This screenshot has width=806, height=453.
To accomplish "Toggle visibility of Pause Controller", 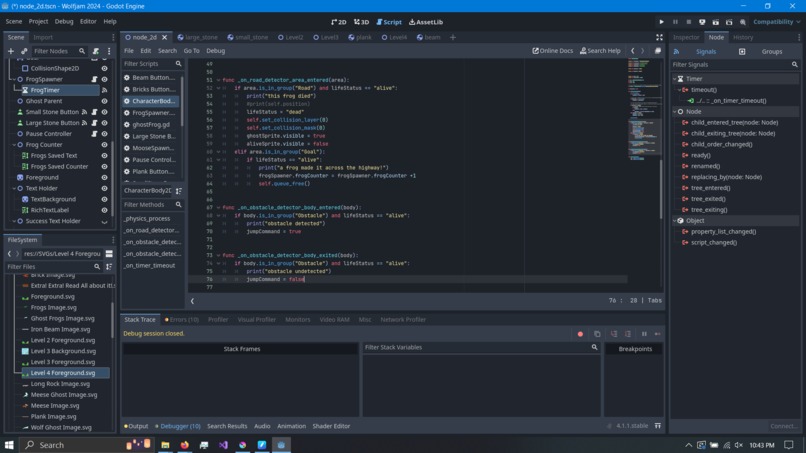I will point(104,134).
